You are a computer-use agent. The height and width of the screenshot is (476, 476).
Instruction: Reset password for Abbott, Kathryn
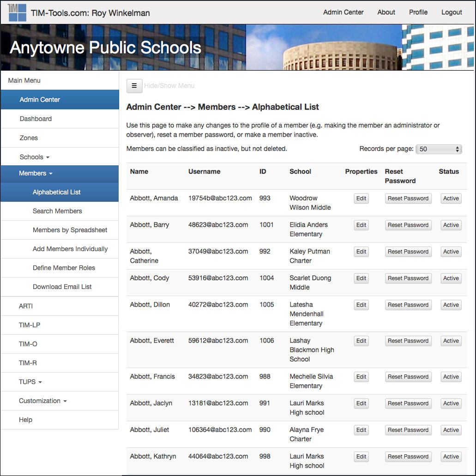(x=408, y=457)
